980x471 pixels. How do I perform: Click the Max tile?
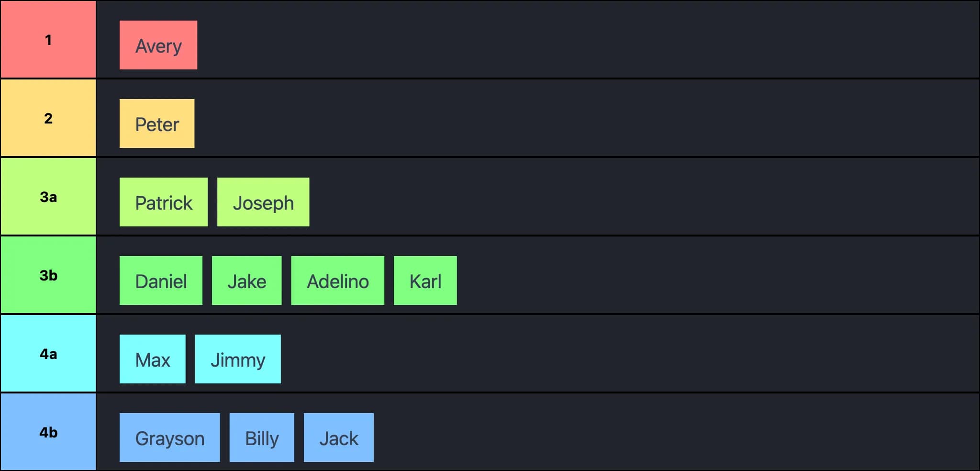point(152,359)
